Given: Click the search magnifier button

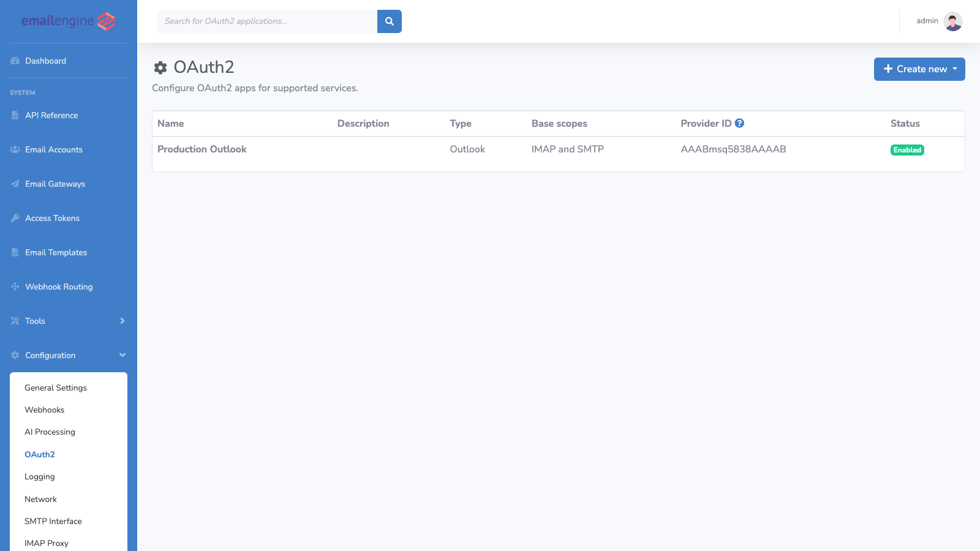Looking at the screenshot, I should (389, 21).
